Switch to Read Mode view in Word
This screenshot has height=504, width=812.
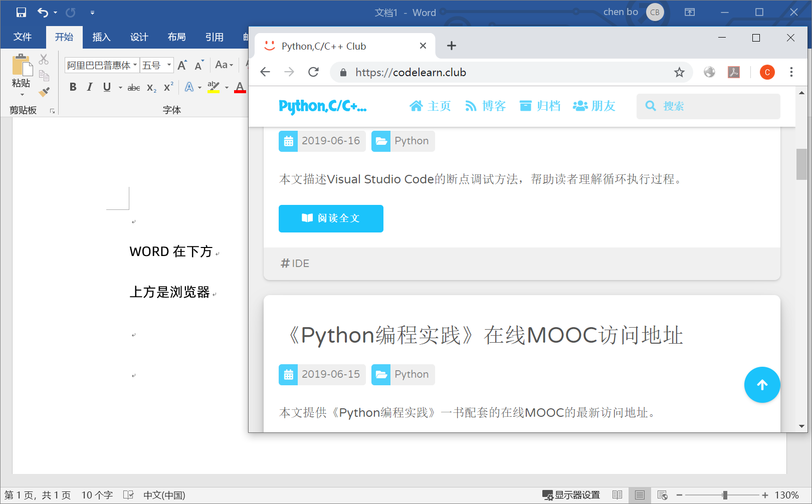617,495
